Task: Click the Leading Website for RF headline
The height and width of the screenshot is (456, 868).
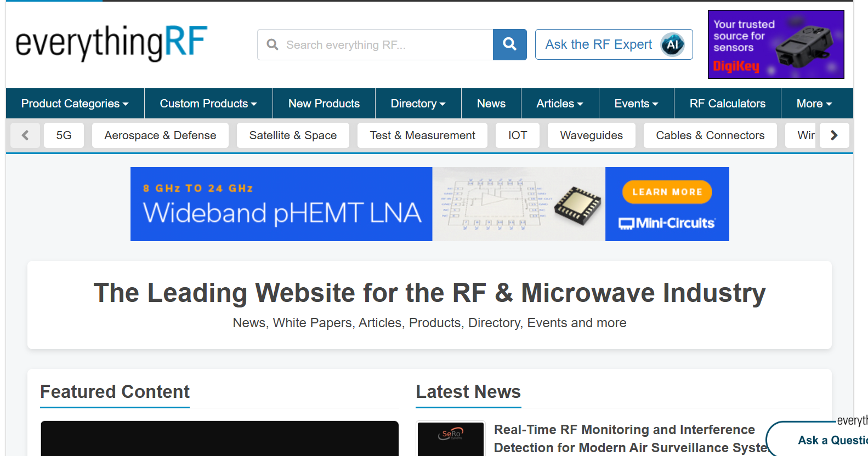Action: [x=429, y=293]
